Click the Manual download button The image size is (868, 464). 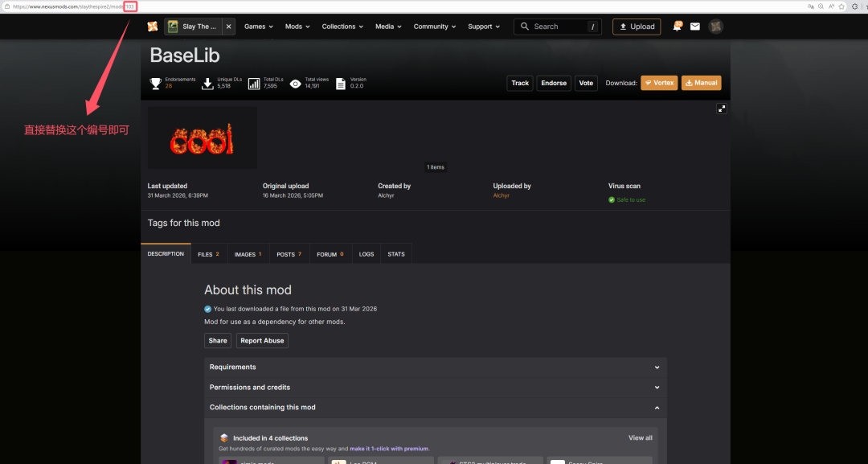tap(701, 83)
